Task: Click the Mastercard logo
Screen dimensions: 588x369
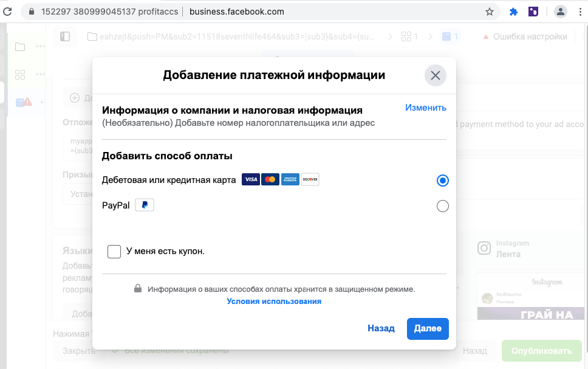Action: pos(270,179)
